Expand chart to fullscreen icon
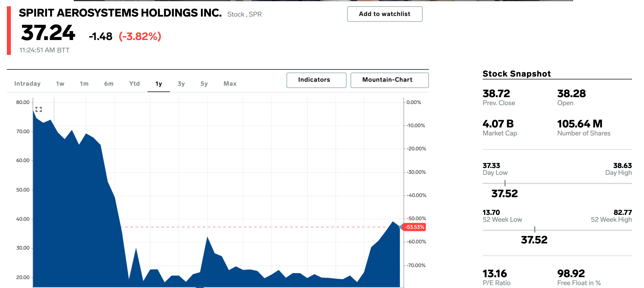644x288 pixels. coord(39,109)
